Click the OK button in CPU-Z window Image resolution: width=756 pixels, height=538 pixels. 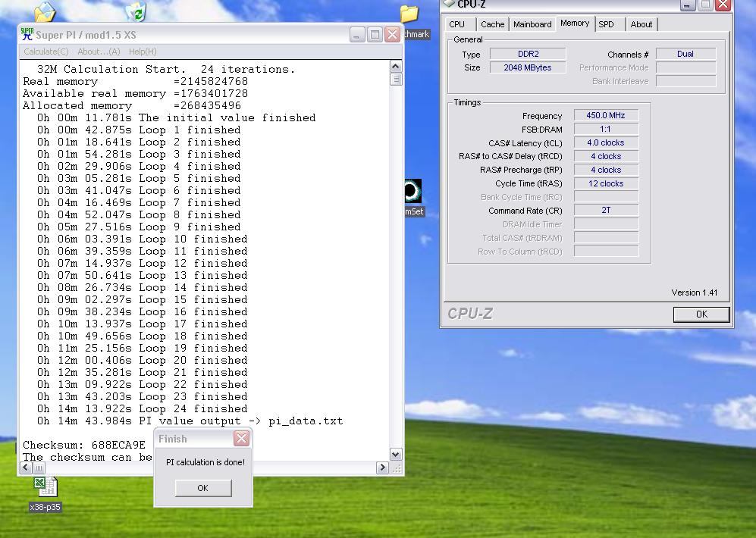pos(701,314)
